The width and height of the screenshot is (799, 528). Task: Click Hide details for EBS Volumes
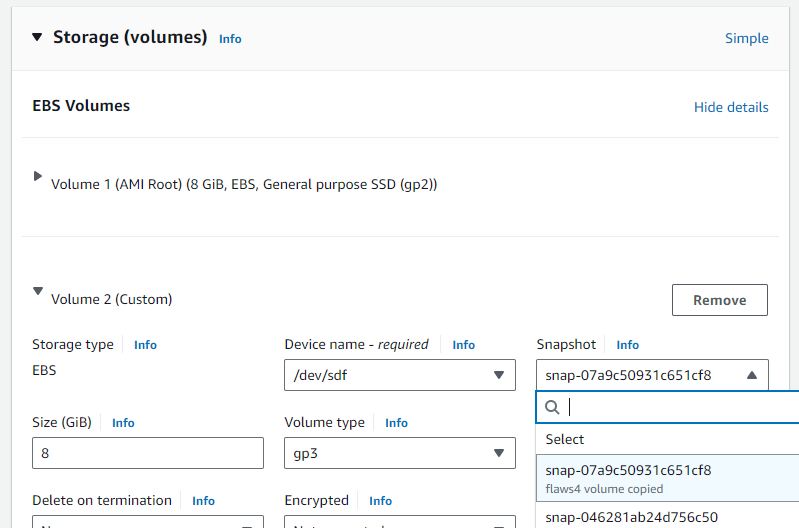[731, 107]
